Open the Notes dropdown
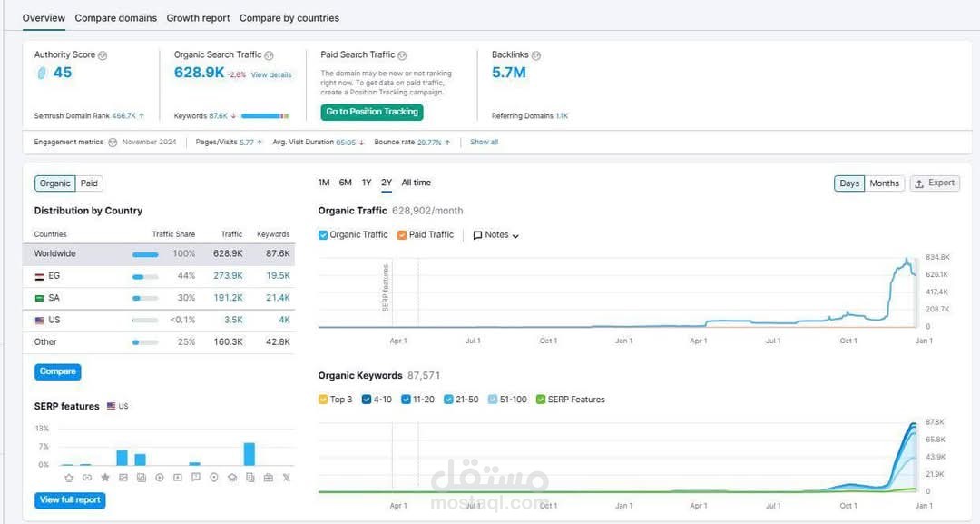Viewport: 980px width, 524px height. (496, 235)
